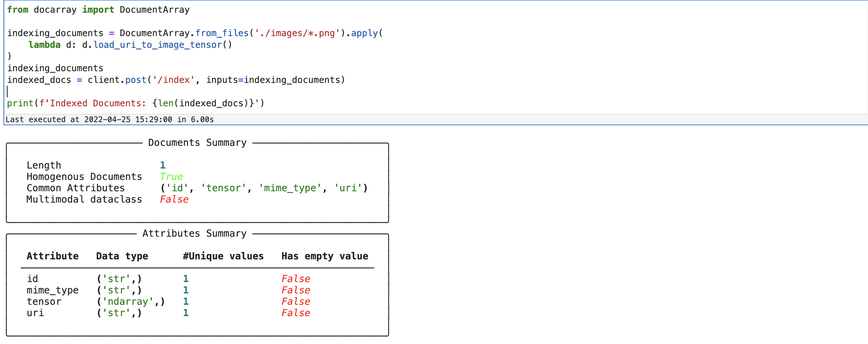Click the tensor attribute row name
This screenshot has height=344, width=868.
(44, 301)
